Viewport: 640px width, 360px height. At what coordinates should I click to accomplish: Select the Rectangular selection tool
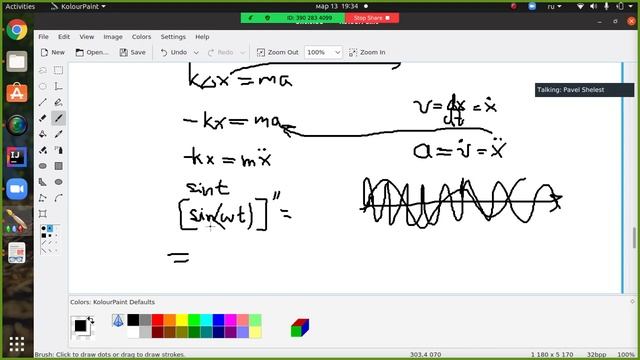tap(58, 70)
